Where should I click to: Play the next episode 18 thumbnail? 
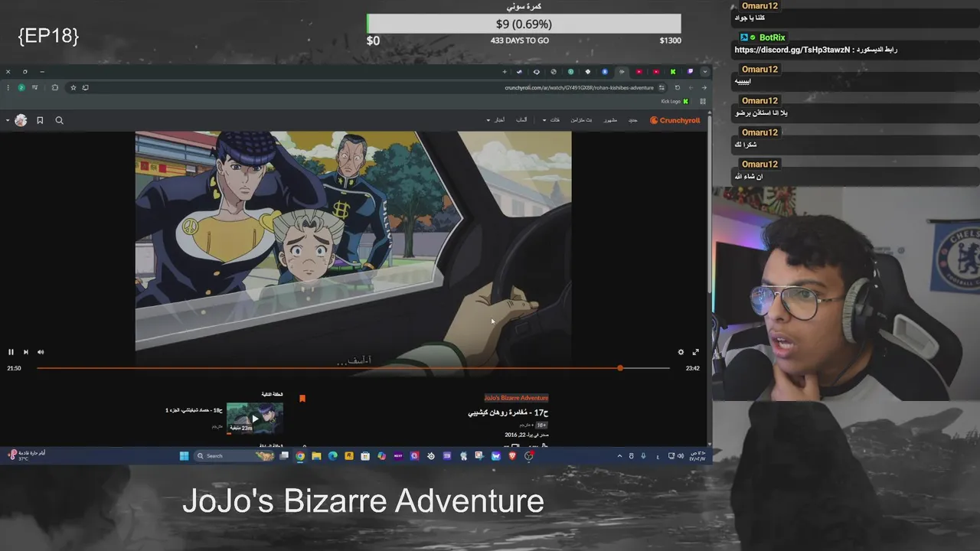pyautogui.click(x=255, y=418)
